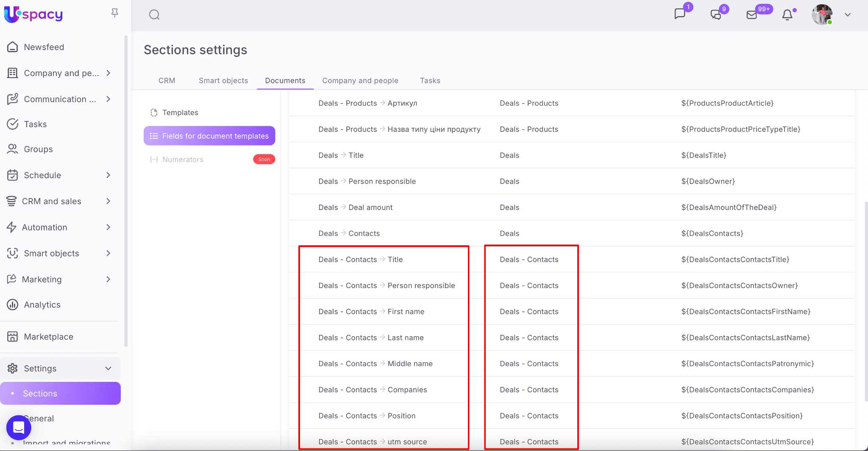Open the notifications bell icon

point(787,15)
